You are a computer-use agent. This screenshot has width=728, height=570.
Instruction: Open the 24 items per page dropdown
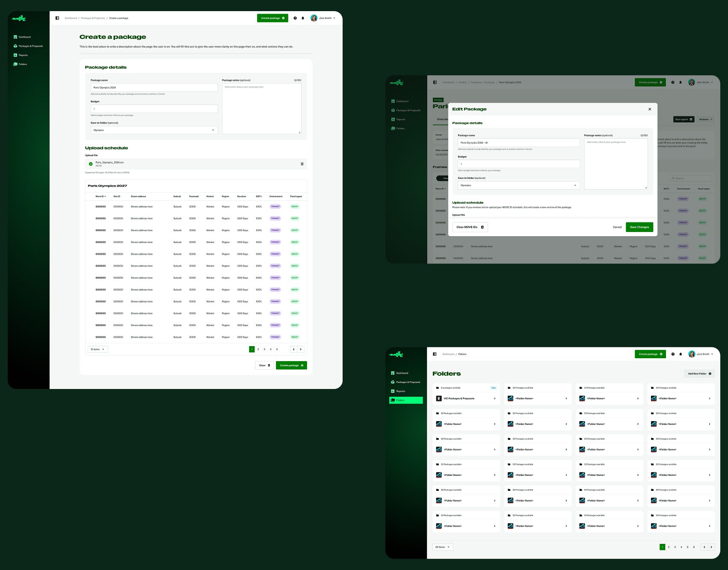[443, 547]
